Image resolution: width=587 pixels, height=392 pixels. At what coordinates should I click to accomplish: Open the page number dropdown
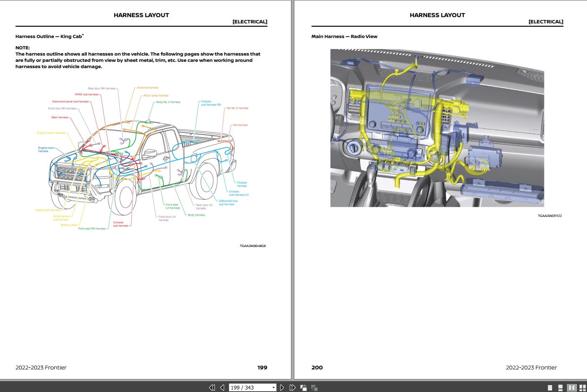click(274, 387)
